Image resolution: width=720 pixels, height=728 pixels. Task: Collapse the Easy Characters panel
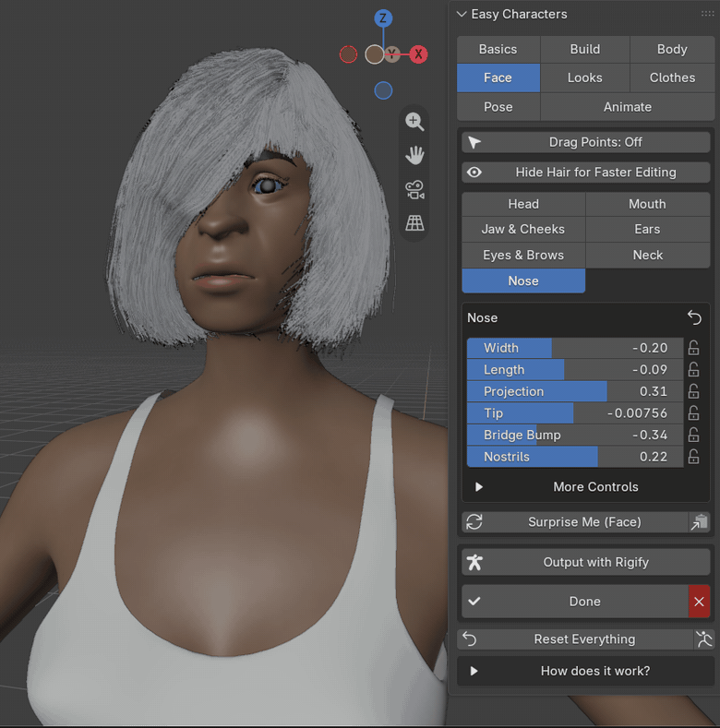[x=462, y=14]
